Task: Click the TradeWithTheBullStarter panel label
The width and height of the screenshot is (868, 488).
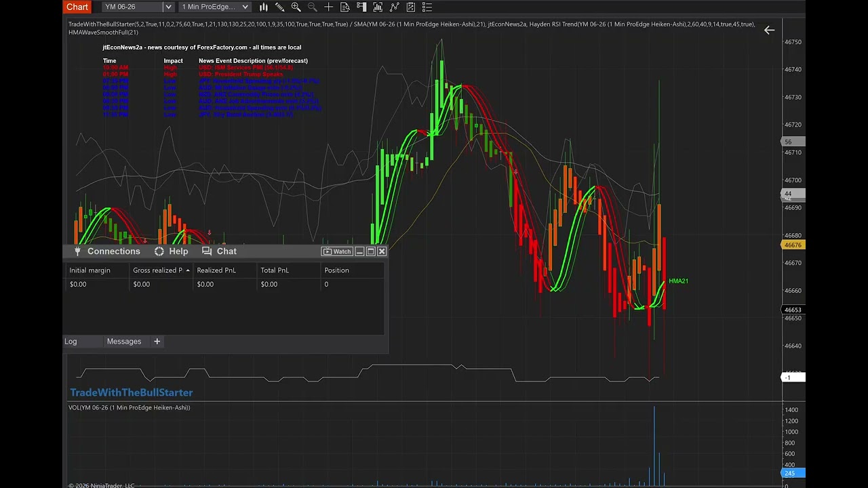Action: pyautogui.click(x=132, y=392)
